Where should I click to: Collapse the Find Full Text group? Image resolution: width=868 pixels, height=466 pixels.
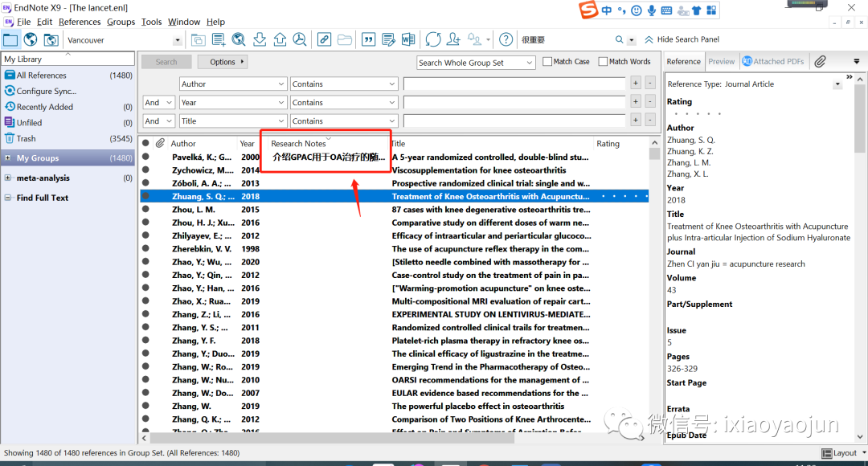pyautogui.click(x=8, y=198)
